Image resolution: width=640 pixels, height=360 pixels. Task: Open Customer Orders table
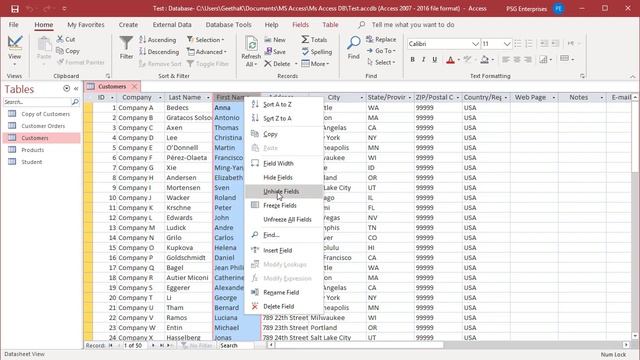click(x=41, y=126)
